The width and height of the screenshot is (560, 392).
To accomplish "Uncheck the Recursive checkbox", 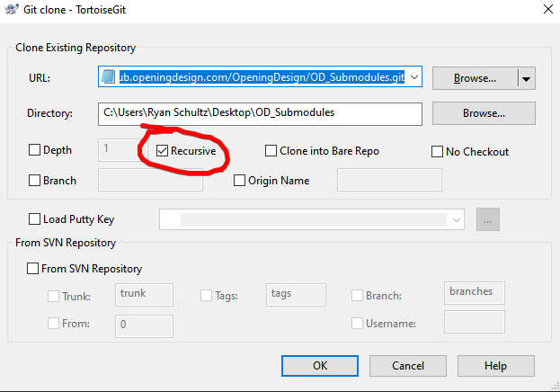I will (163, 151).
